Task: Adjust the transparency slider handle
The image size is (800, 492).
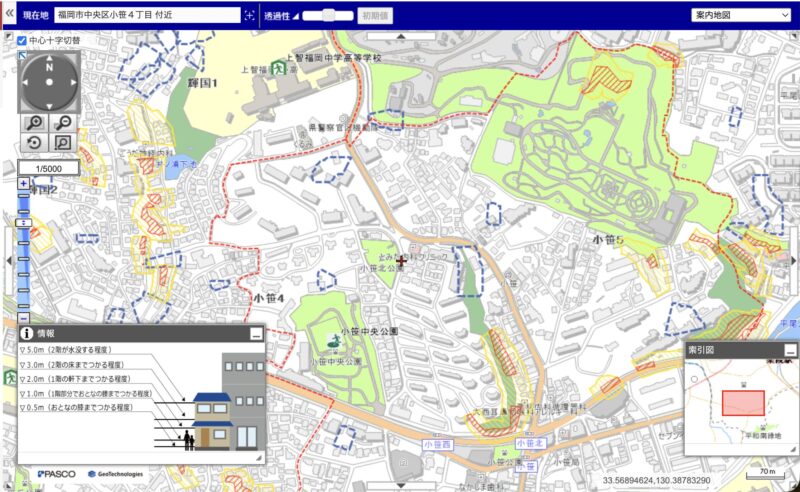Action: coord(328,16)
